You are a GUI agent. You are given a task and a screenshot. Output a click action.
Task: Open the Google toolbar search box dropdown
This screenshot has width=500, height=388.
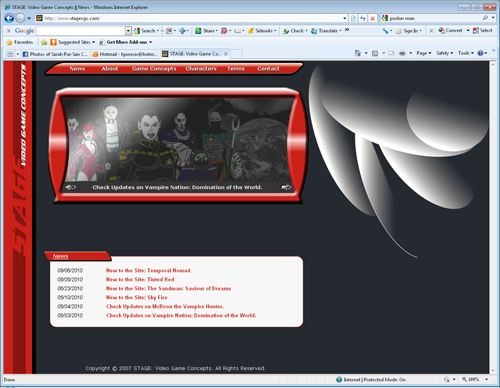pyautogui.click(x=128, y=31)
